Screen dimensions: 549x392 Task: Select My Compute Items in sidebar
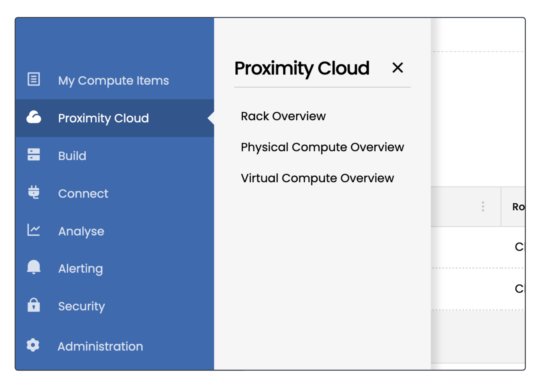pos(113,80)
